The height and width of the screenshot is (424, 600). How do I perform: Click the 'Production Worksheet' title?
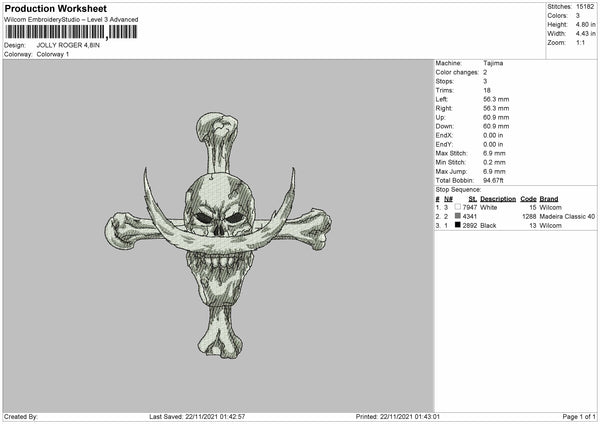(x=55, y=8)
